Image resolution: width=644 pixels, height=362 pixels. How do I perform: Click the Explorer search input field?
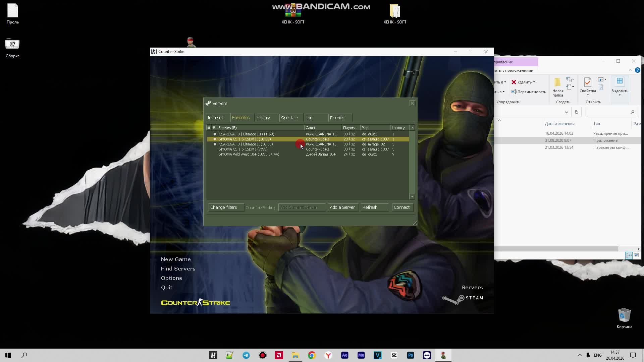(607, 112)
